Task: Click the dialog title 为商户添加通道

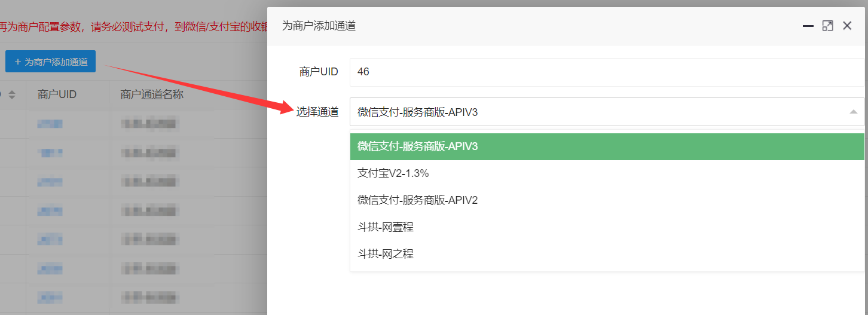Action: coord(319,26)
